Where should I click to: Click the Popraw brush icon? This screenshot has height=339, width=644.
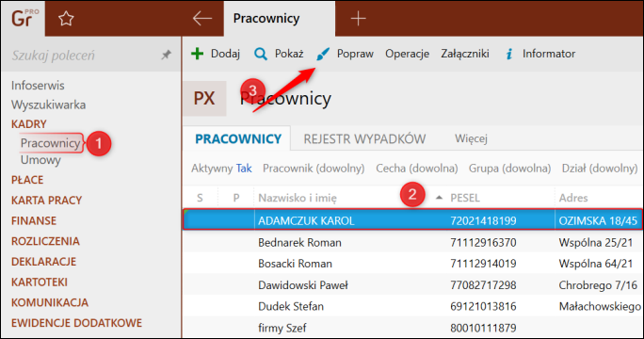tap(323, 54)
